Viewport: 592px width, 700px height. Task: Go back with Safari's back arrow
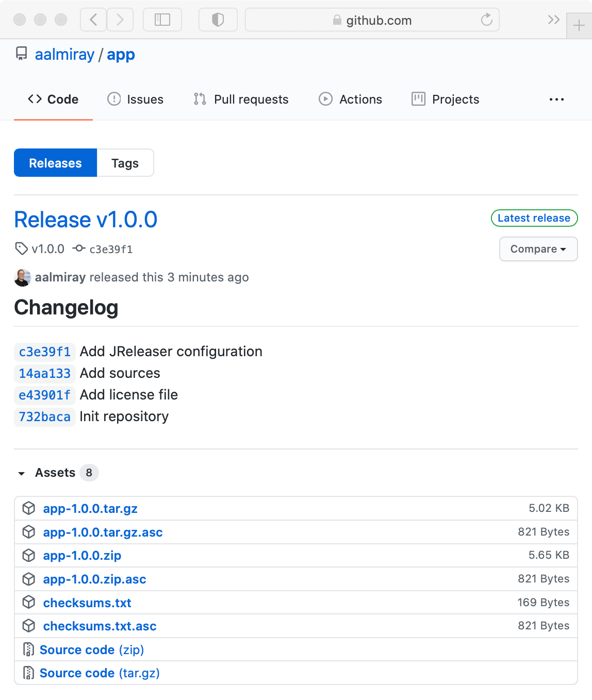click(x=93, y=20)
